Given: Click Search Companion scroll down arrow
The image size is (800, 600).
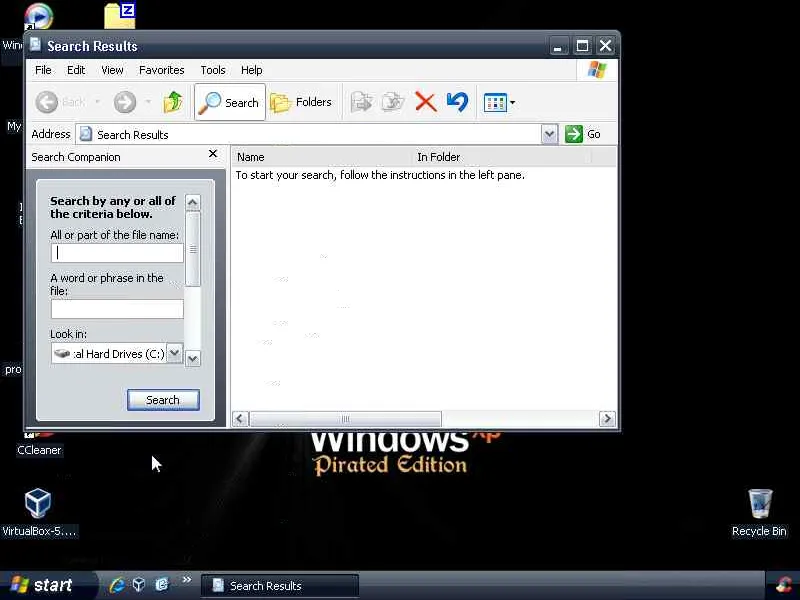Looking at the screenshot, I should click(x=193, y=358).
